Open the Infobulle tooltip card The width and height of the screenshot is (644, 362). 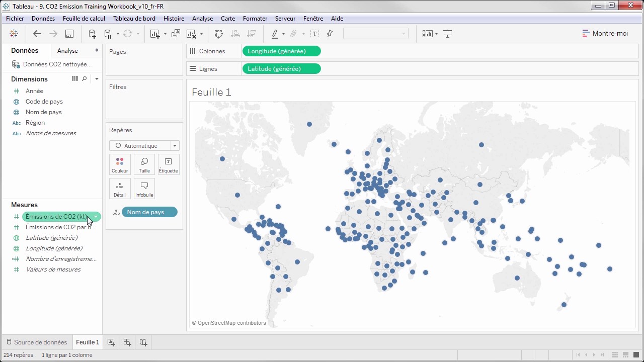(144, 189)
